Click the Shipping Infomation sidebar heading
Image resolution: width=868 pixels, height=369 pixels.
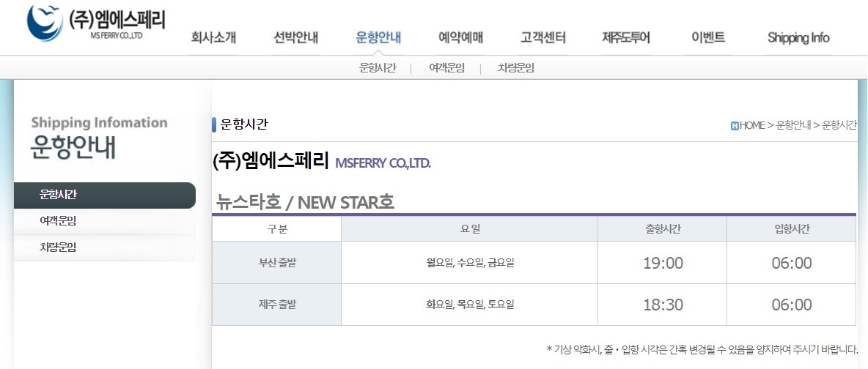100,122
